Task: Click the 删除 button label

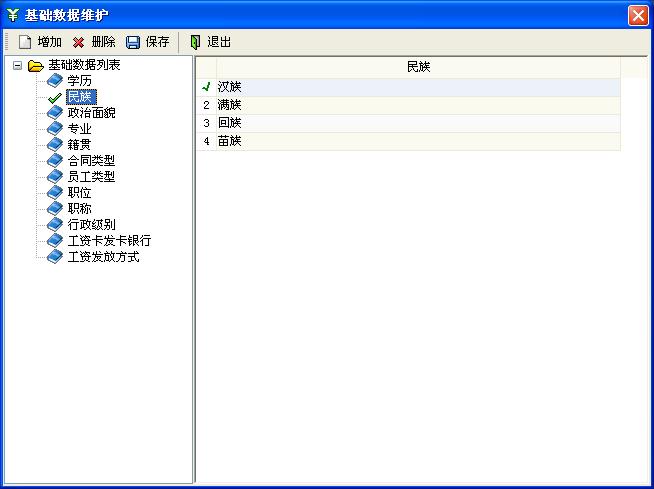Action: [x=103, y=42]
